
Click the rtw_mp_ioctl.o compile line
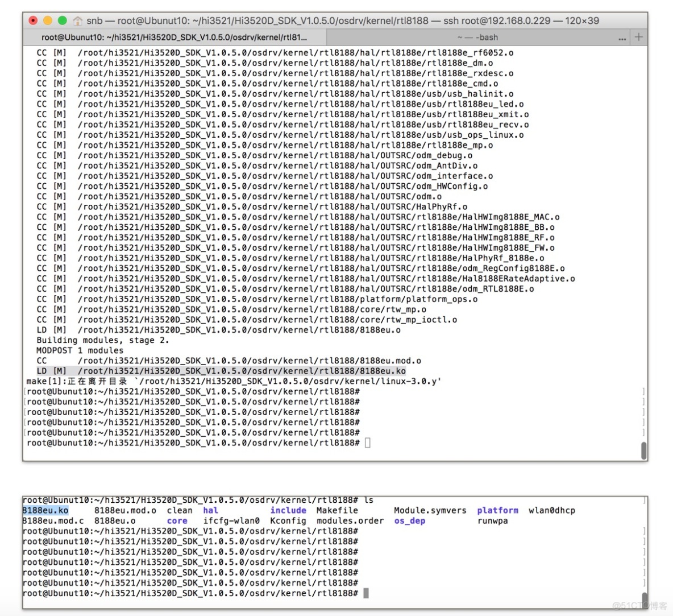pos(246,320)
